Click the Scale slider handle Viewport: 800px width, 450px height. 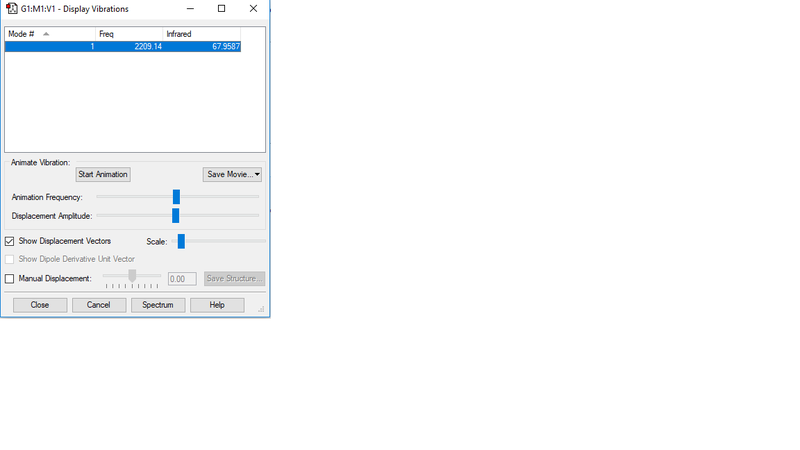tap(181, 241)
